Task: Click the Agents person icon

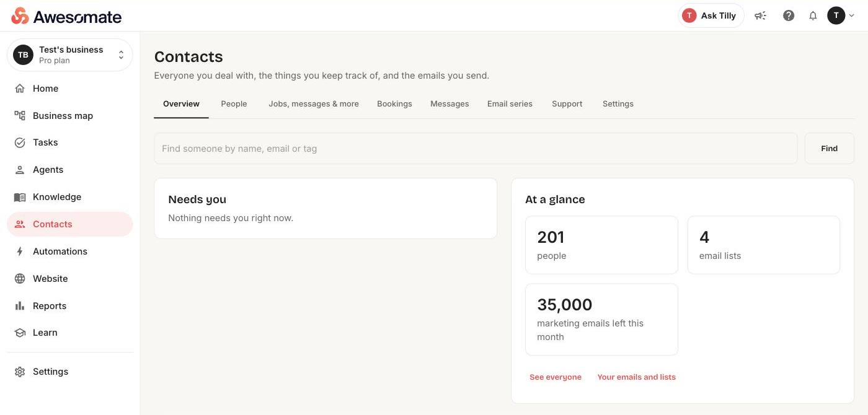Action: click(x=20, y=170)
